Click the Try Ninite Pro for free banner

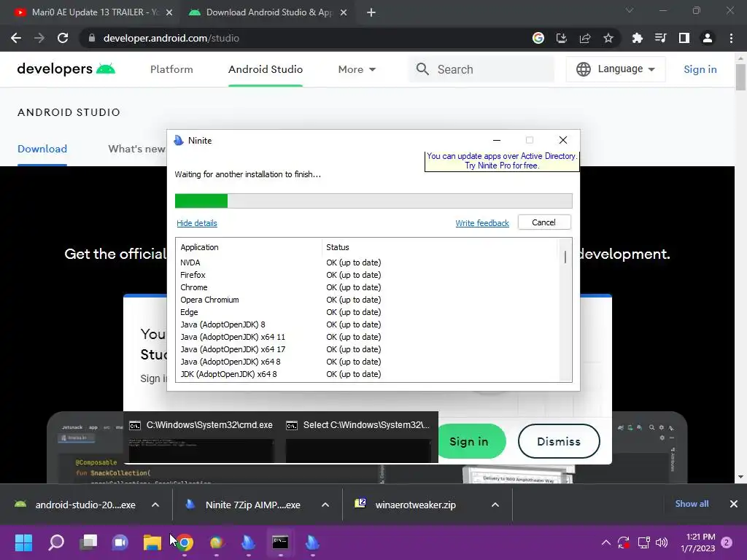coord(502,161)
